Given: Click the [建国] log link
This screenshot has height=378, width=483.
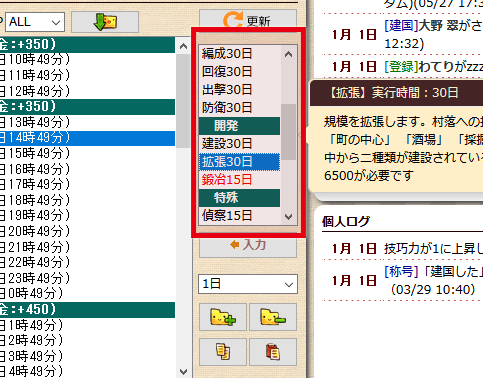Looking at the screenshot, I should coord(401,26).
